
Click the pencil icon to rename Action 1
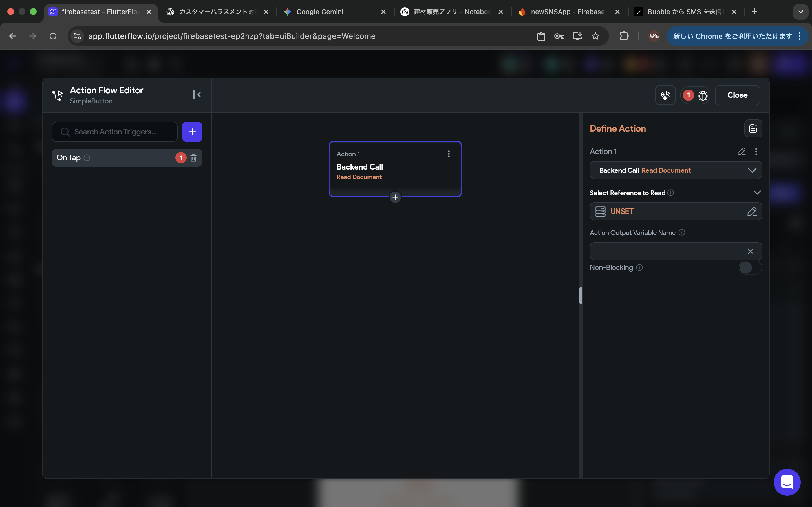coord(742,152)
